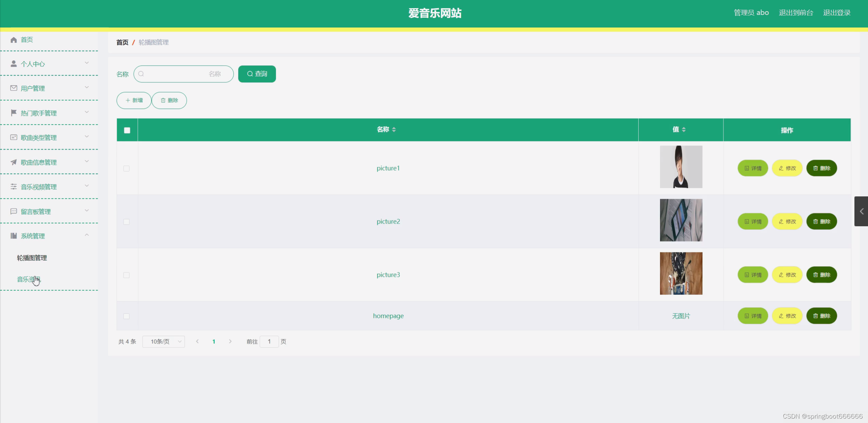Open 音乐资讯 submenu item
This screenshot has height=423, width=868.
pos(29,279)
